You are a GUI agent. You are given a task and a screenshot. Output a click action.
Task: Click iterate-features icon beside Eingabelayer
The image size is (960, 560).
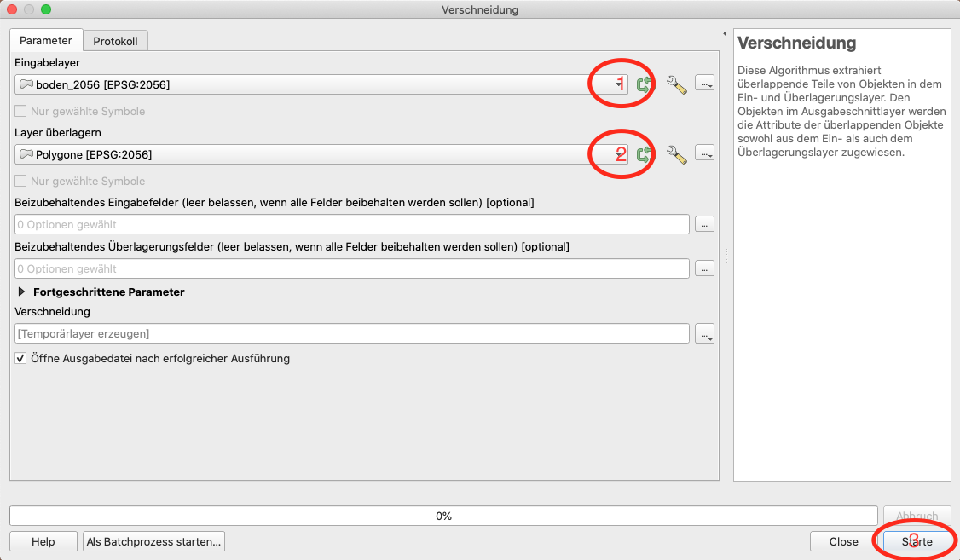645,84
